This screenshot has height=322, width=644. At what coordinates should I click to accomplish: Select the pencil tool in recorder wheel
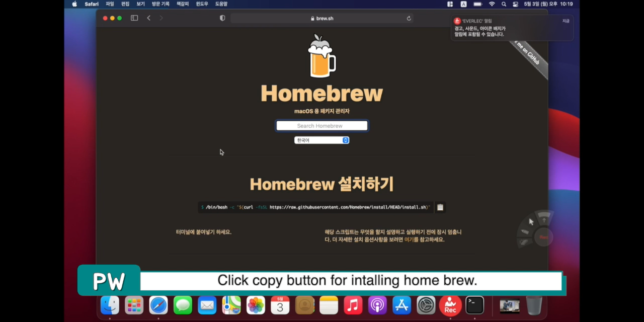pyautogui.click(x=525, y=232)
